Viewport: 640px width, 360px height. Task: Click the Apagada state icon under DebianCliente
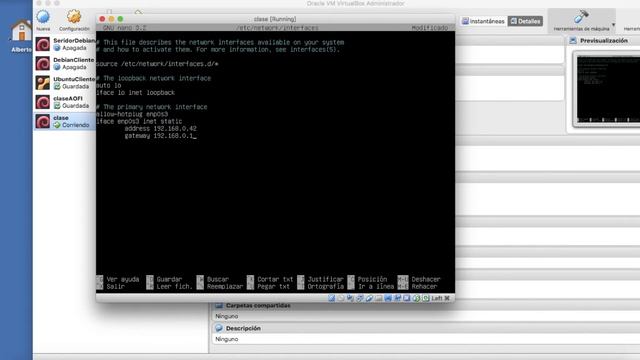point(57,67)
